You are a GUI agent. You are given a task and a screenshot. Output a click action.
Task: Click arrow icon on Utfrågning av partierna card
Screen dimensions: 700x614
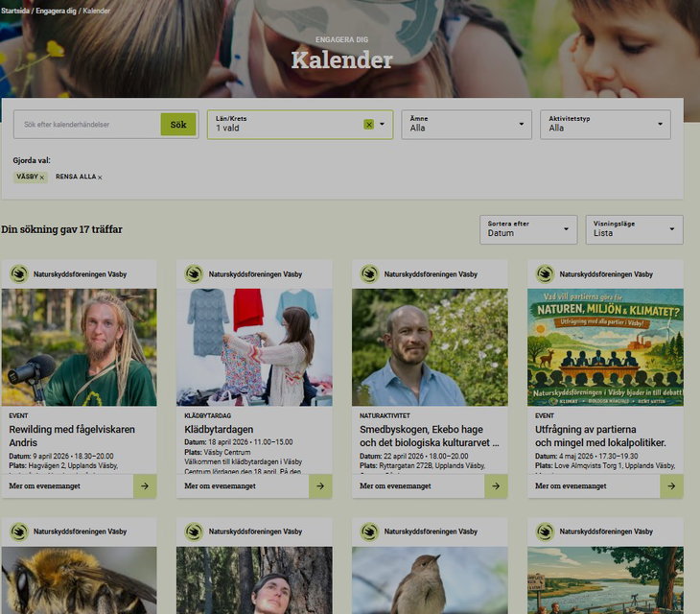671,486
